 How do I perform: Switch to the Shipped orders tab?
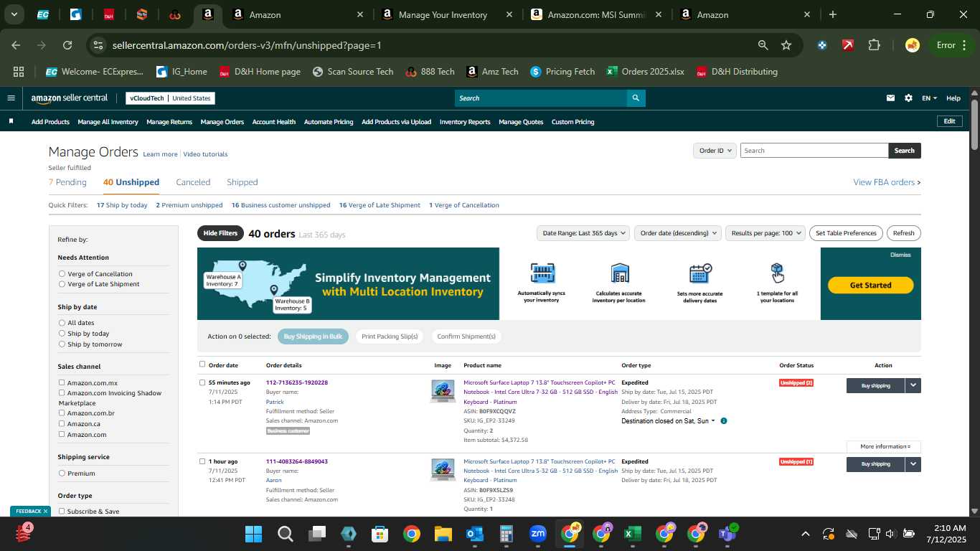pos(242,182)
